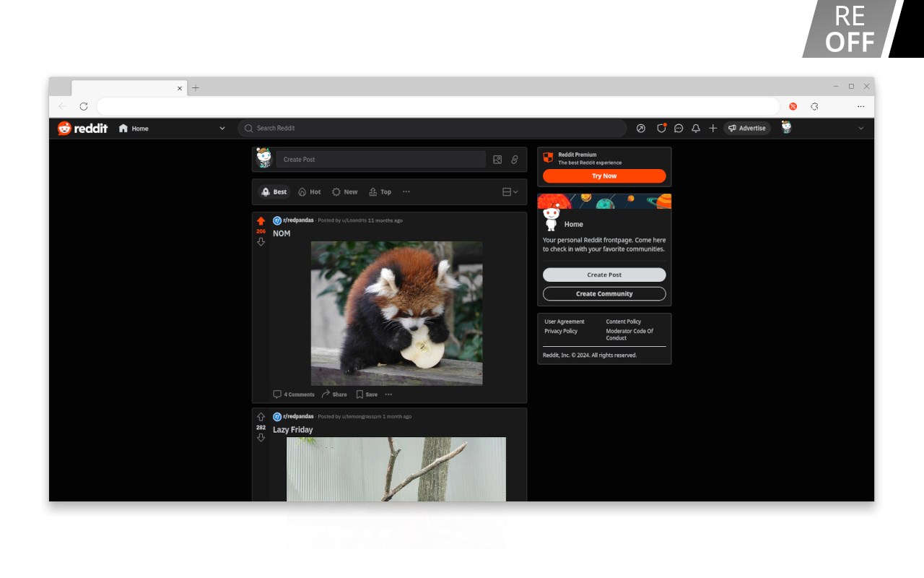Open the more options dots on NOM post

pos(388,394)
